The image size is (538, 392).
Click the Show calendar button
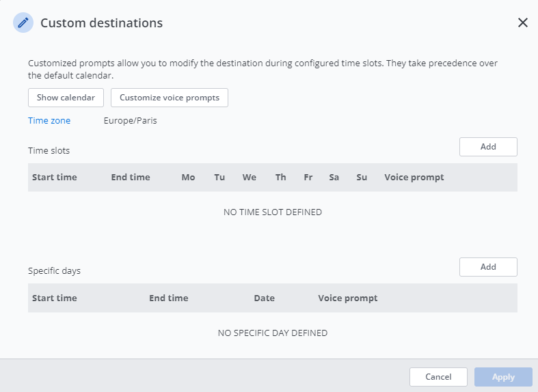(x=66, y=98)
